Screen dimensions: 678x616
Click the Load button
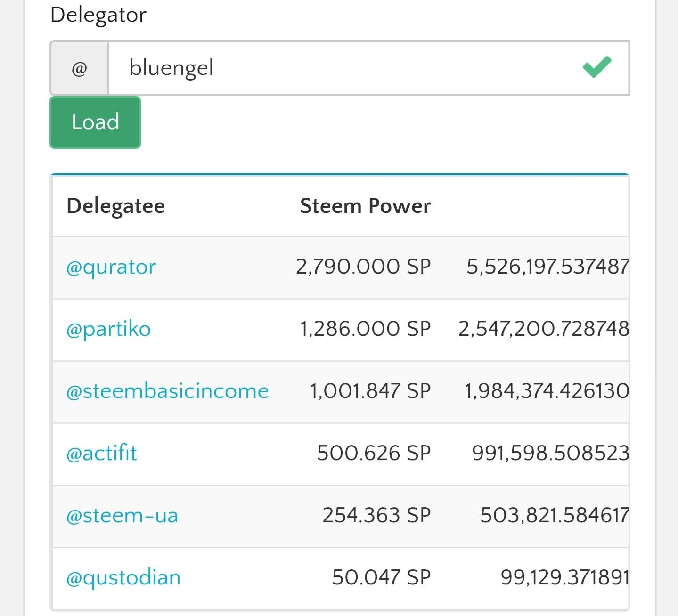point(95,122)
